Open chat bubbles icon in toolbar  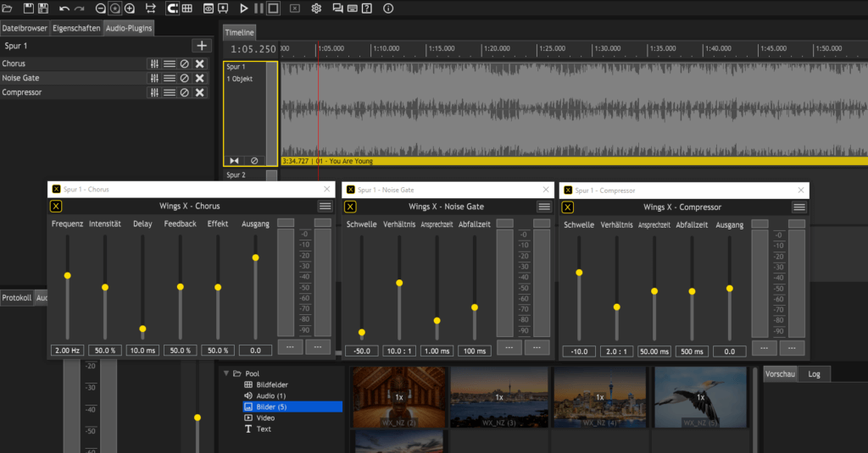[337, 8]
